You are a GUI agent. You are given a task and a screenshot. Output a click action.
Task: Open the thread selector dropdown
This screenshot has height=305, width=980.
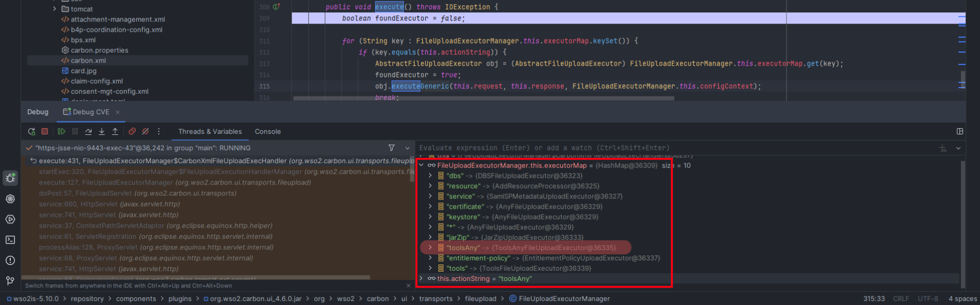408,148
